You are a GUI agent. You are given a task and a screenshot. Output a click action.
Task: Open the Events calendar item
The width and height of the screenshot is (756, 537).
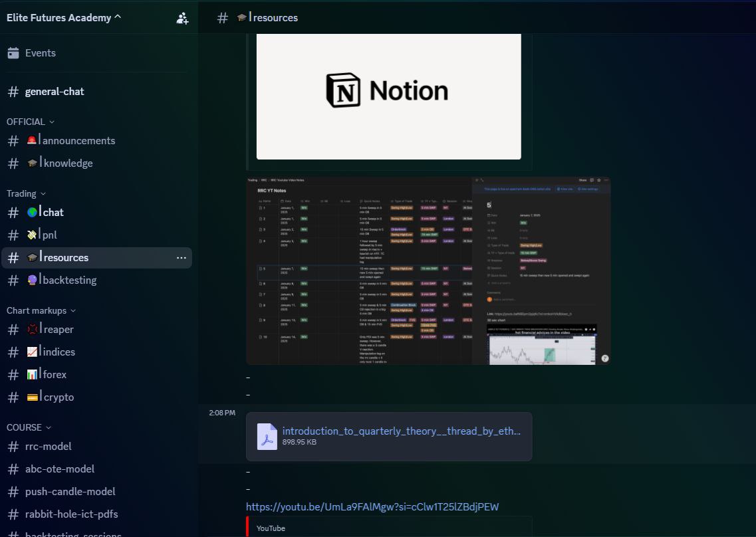click(x=40, y=53)
